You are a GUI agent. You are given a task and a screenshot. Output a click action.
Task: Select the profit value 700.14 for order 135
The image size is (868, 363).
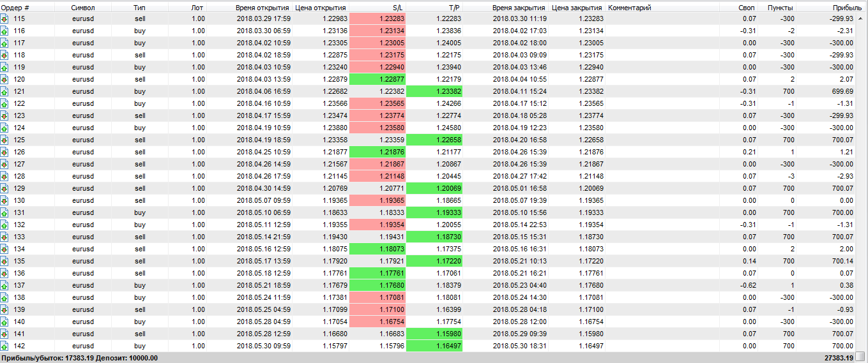[839, 262]
